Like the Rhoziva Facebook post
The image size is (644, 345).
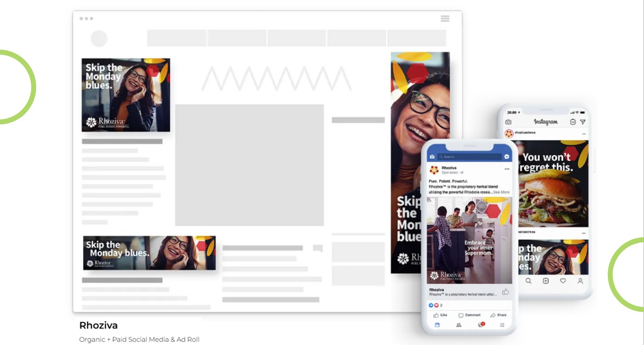[440, 315]
